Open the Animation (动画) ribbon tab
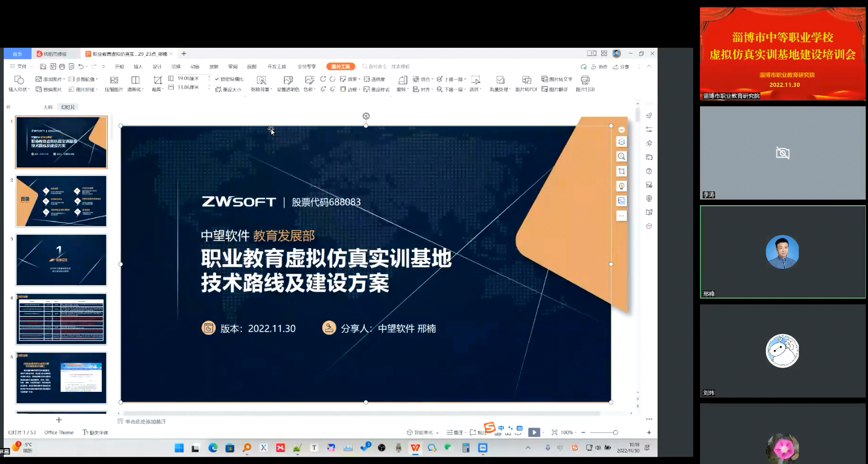868x464 pixels. (x=195, y=66)
